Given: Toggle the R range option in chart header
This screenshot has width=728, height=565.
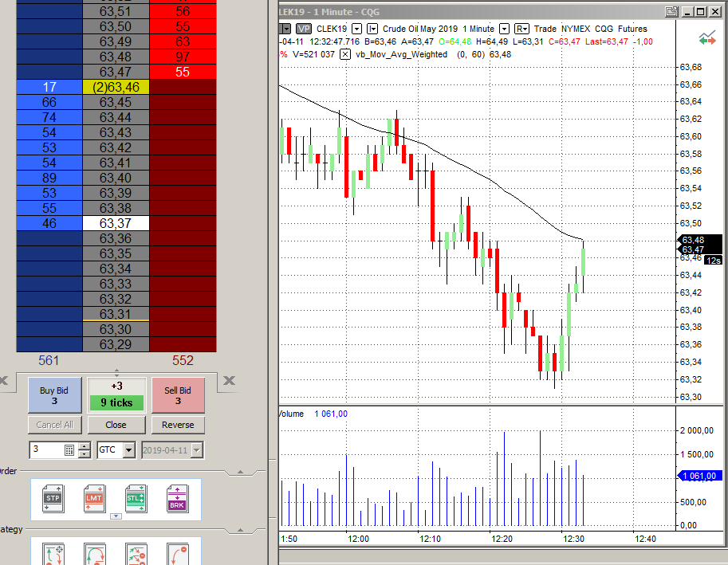Looking at the screenshot, I should pos(521,29).
